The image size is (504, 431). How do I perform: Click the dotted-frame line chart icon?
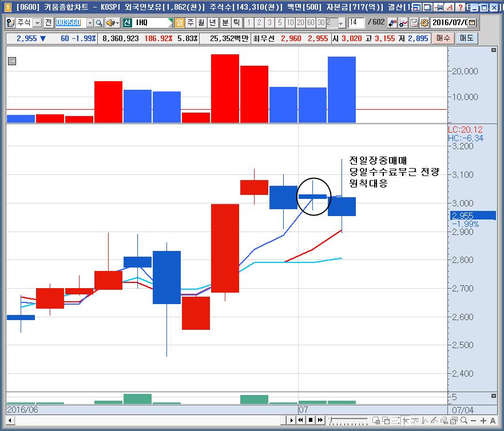(x=395, y=420)
